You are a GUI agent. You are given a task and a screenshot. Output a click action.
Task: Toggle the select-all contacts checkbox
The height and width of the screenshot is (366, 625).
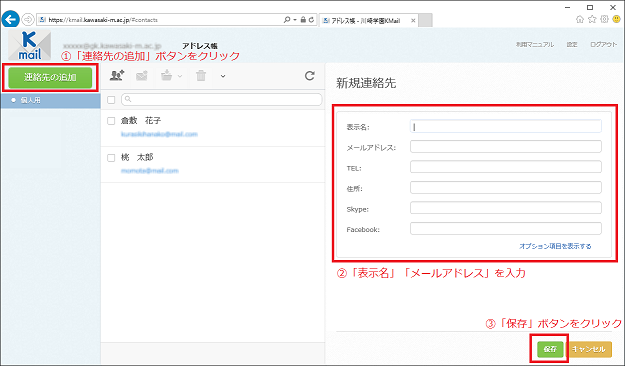click(x=111, y=100)
